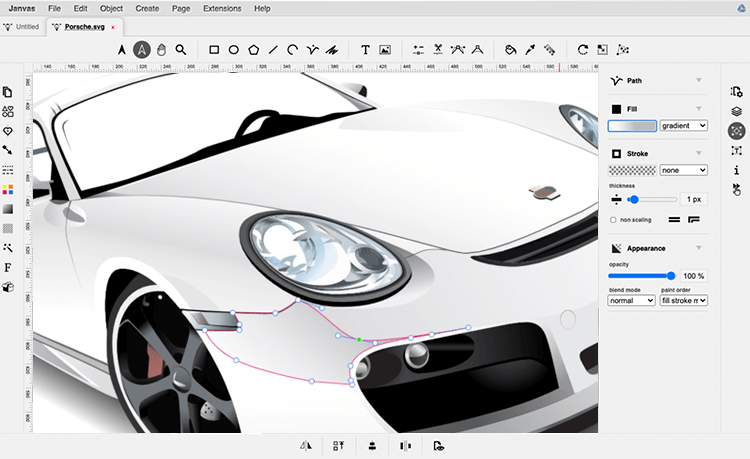Select the stroke line join style icon

coord(694,220)
